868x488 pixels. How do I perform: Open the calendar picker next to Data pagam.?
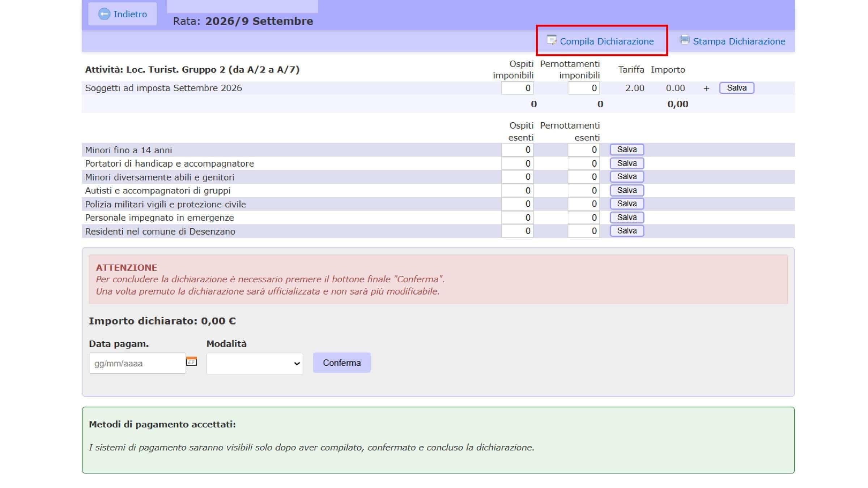pos(191,361)
